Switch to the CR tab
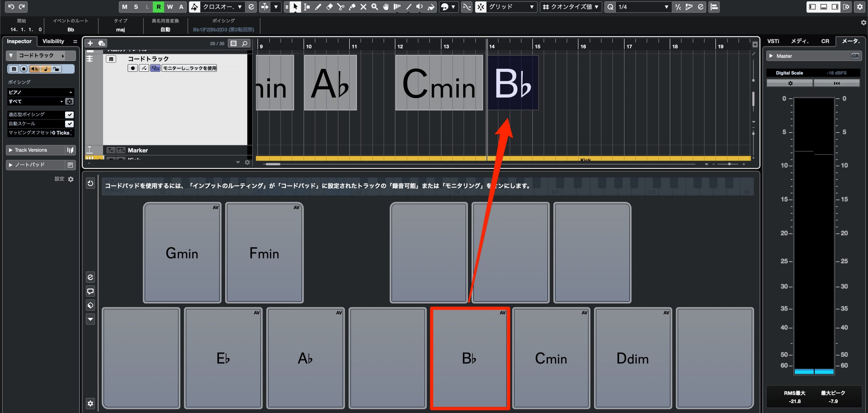The width and height of the screenshot is (868, 413). click(x=825, y=41)
